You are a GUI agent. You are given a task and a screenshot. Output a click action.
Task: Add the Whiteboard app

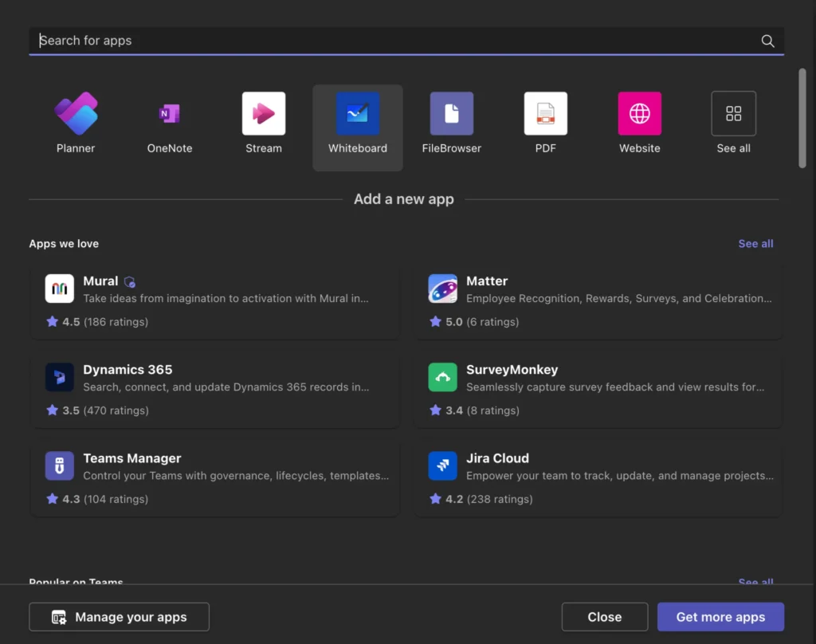tap(358, 114)
